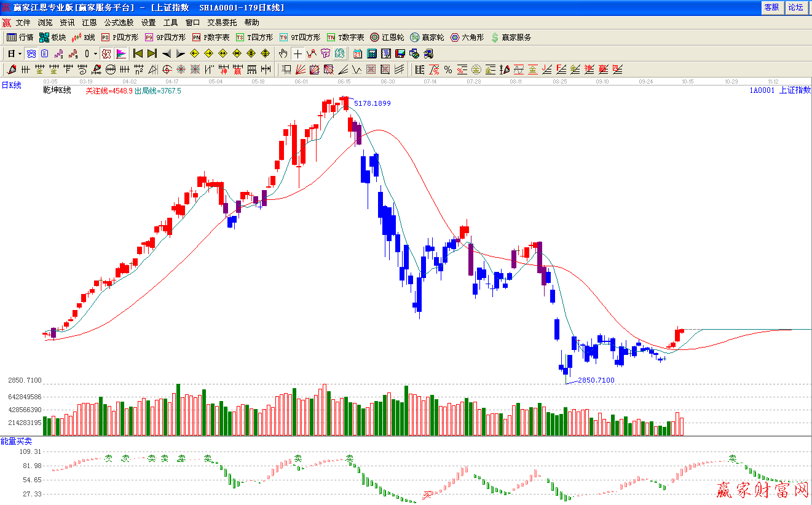The width and height of the screenshot is (812, 505).
Task: Toggle the crosshair cursor button
Action: 298,54
